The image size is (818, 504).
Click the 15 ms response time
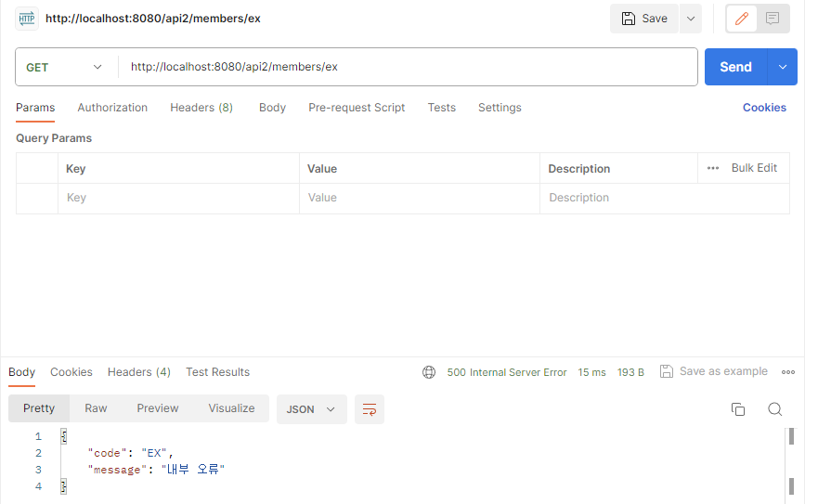tap(591, 372)
